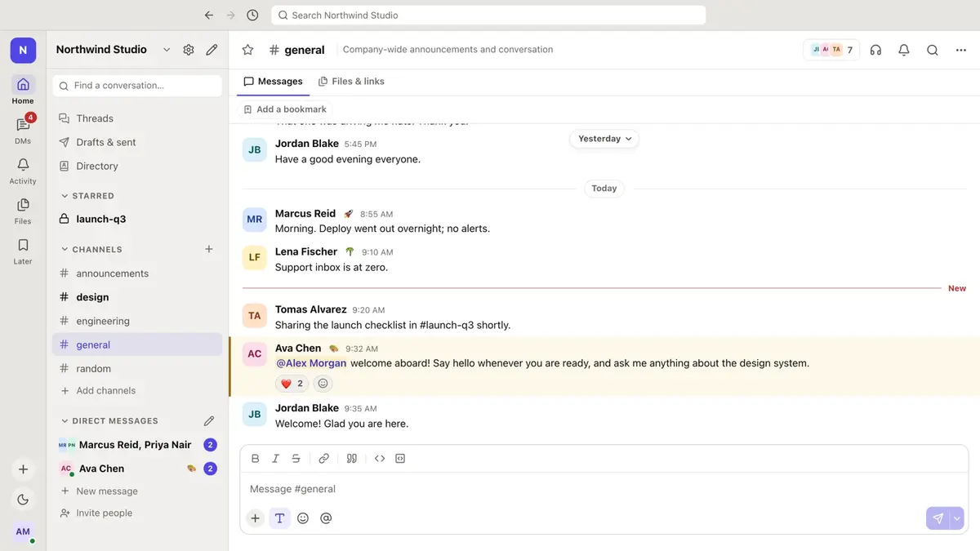Insert a code block

point(400,459)
